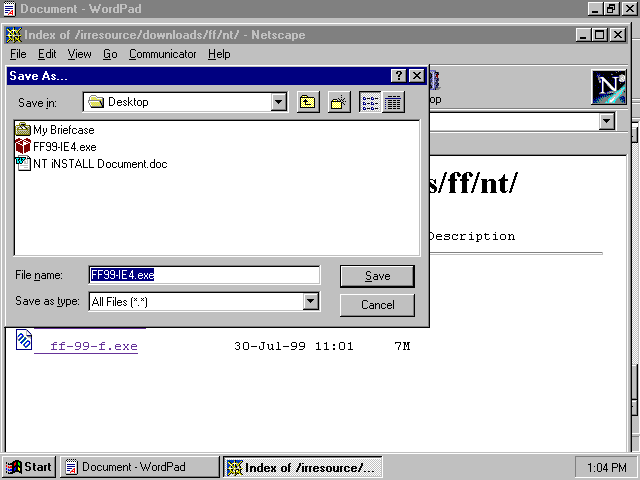This screenshot has height=480, width=640.
Task: Select the FF99-IE4.exe file in list
Action: (x=63, y=147)
